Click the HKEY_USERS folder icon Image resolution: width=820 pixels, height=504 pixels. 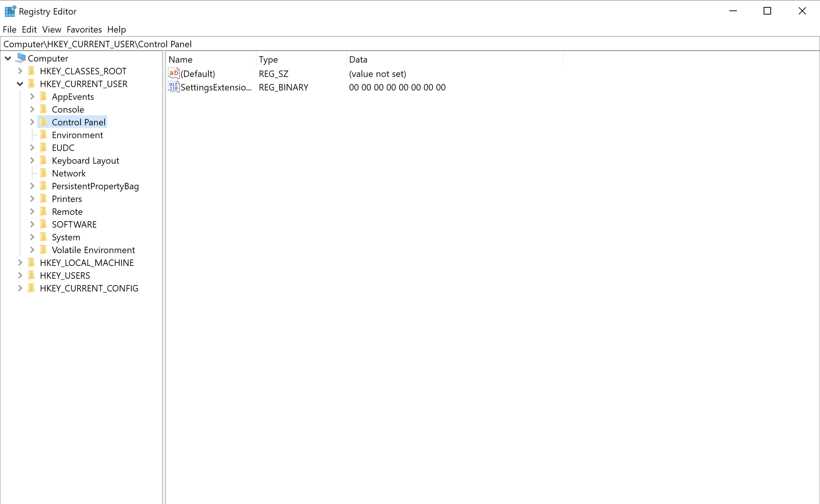(x=32, y=275)
